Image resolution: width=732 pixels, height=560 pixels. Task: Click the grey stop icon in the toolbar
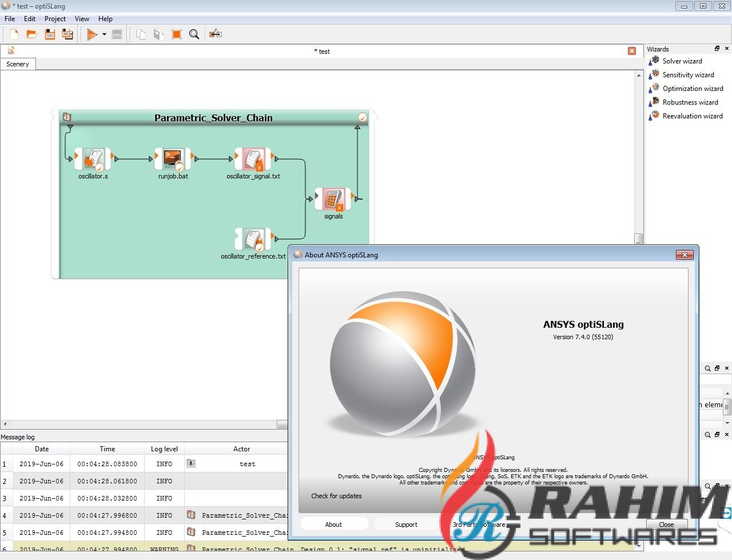pyautogui.click(x=117, y=34)
